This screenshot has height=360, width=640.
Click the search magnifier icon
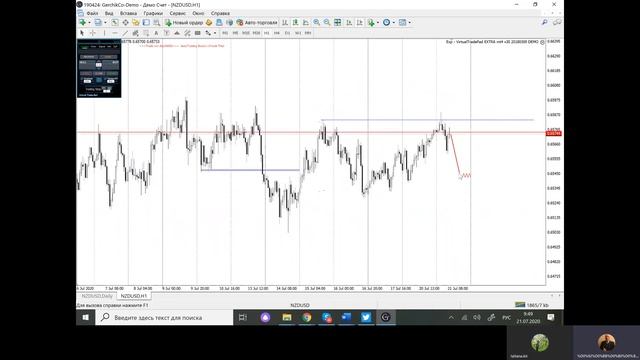[544, 22]
